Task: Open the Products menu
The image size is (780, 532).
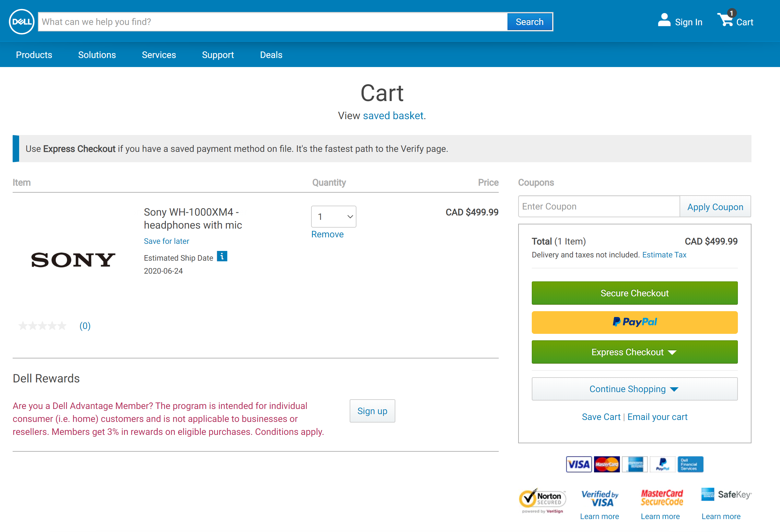Action: pyautogui.click(x=34, y=55)
